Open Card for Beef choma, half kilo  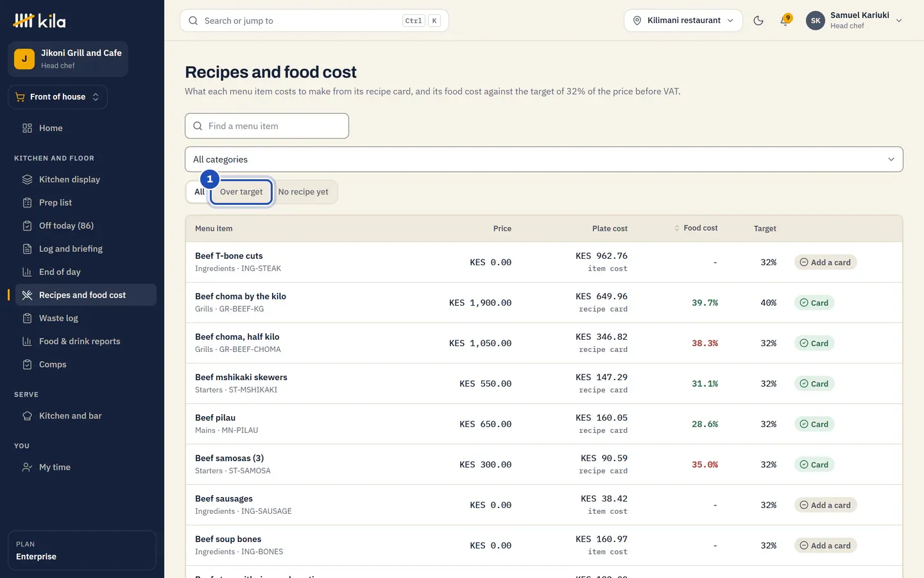tap(814, 343)
